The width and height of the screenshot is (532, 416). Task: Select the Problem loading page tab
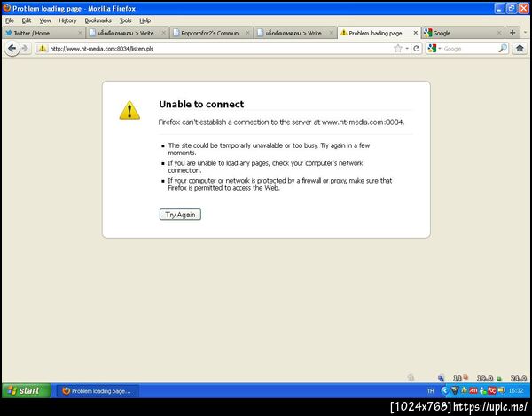(379, 33)
